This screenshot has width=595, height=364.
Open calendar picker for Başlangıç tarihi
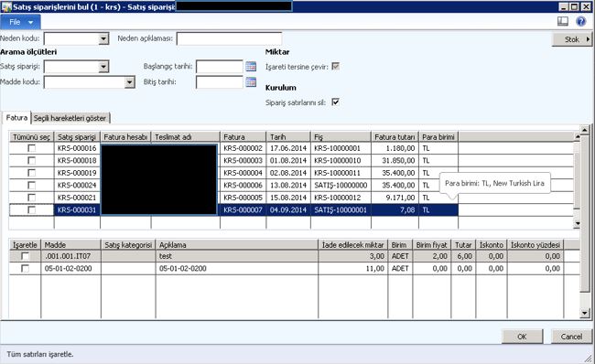(251, 67)
